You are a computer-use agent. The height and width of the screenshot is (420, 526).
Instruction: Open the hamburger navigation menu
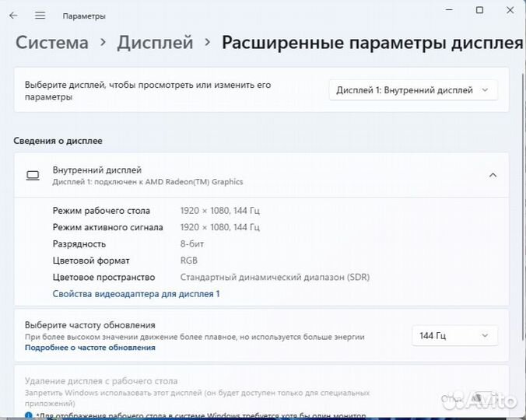pos(40,16)
